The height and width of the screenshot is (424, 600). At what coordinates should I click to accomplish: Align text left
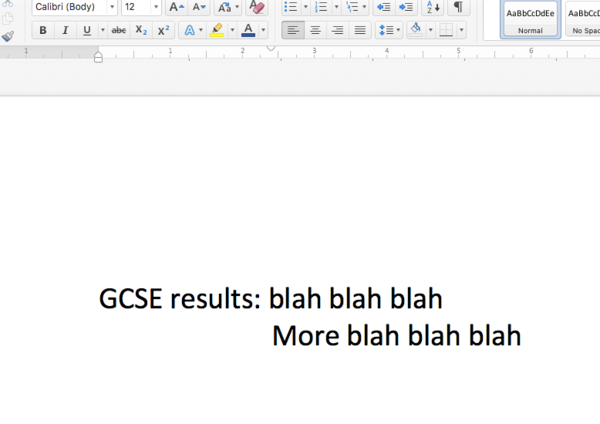293,30
